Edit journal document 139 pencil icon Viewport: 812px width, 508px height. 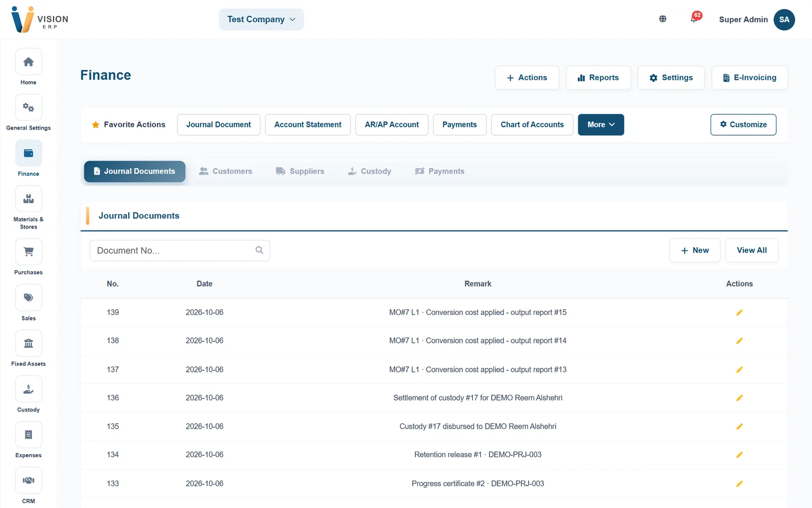click(x=739, y=312)
